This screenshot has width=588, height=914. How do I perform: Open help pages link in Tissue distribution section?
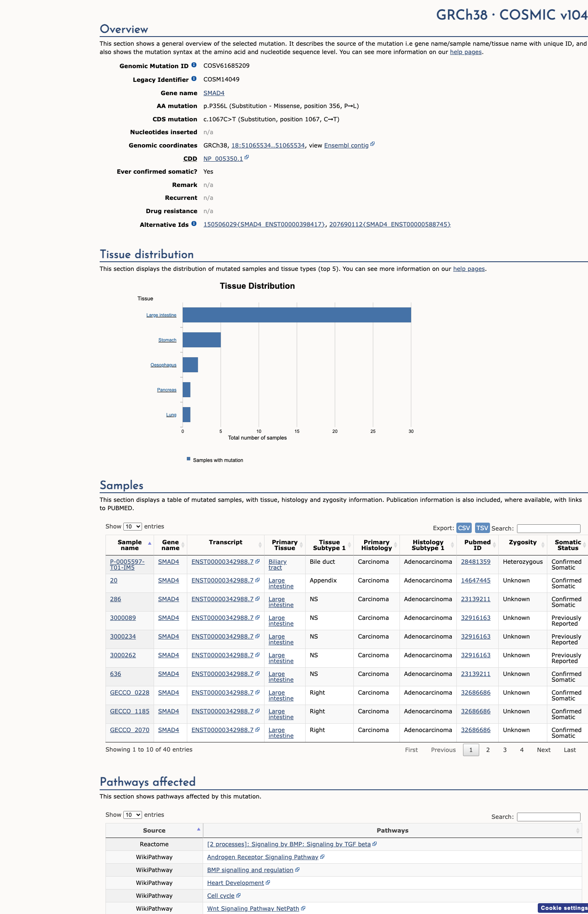(469, 269)
